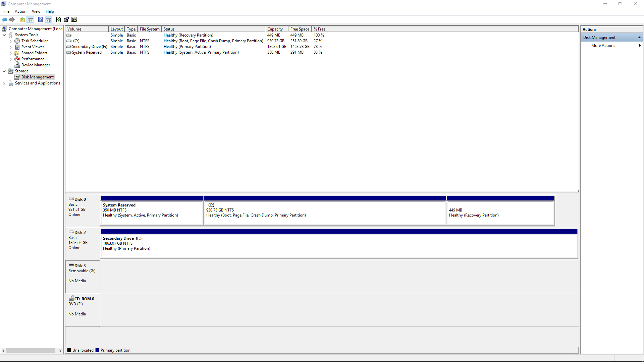Click the blue Help toolbar icon
Screen dimensions: 644x362
coord(40,19)
